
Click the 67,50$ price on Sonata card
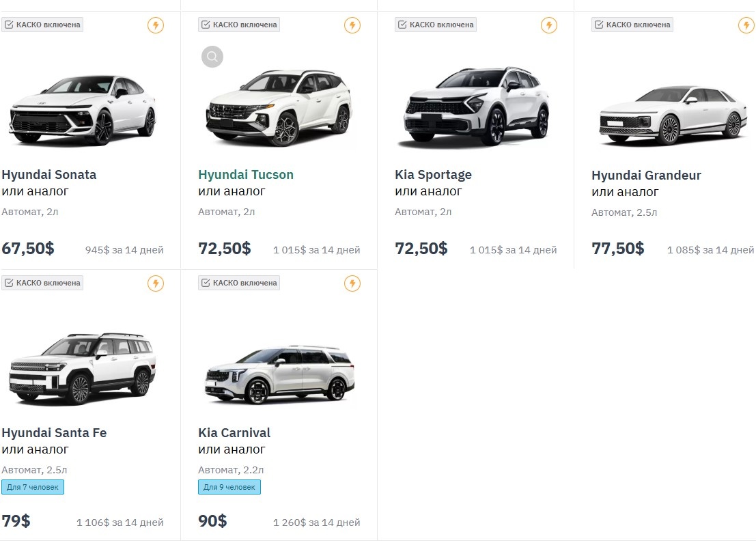click(27, 249)
